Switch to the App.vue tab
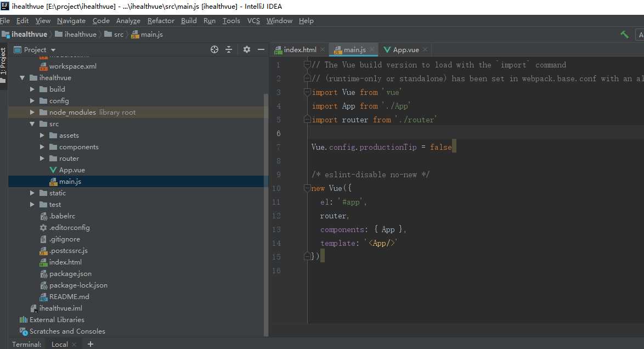Screen dimensions: 644x349 click(x=405, y=50)
